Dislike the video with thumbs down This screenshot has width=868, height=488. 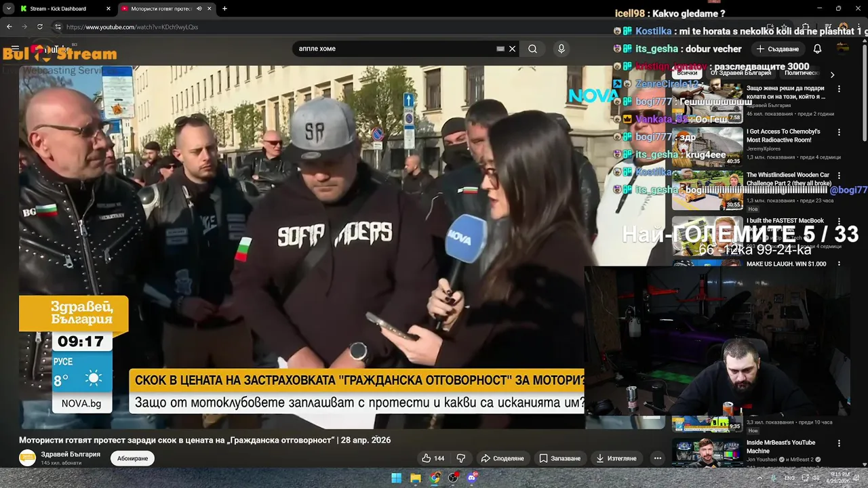pos(461,458)
